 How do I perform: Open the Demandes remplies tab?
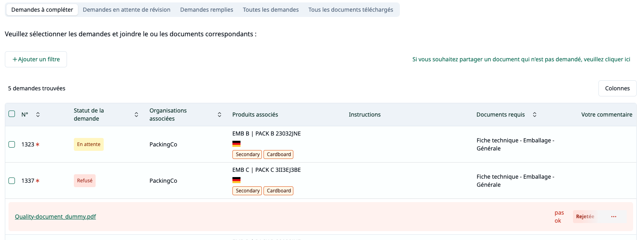pyautogui.click(x=207, y=10)
